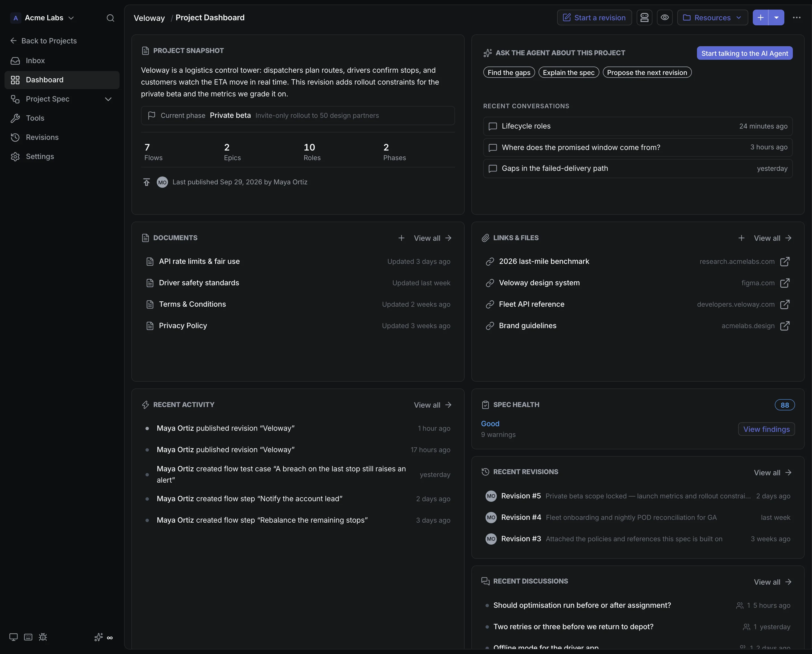Viewport: 812px width, 654px height.
Task: Add a link or file with plus icon
Action: coord(741,238)
